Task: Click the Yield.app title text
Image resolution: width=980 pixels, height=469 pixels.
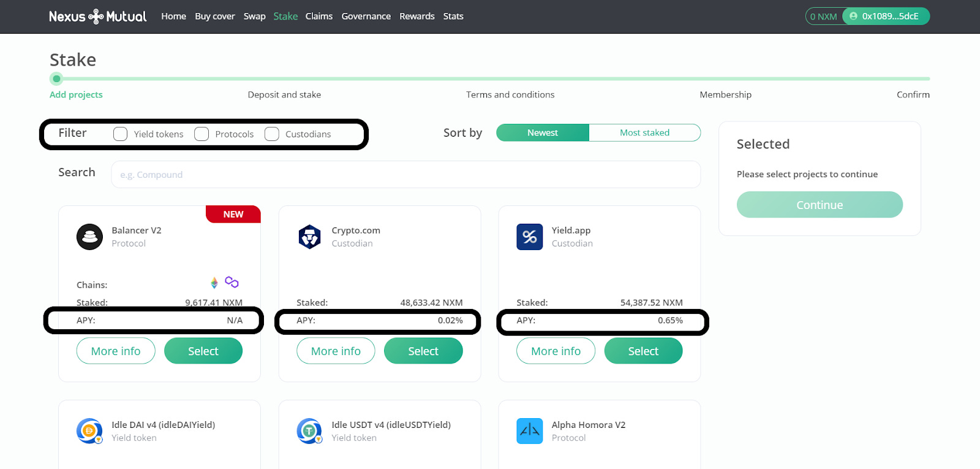Action: (x=571, y=231)
